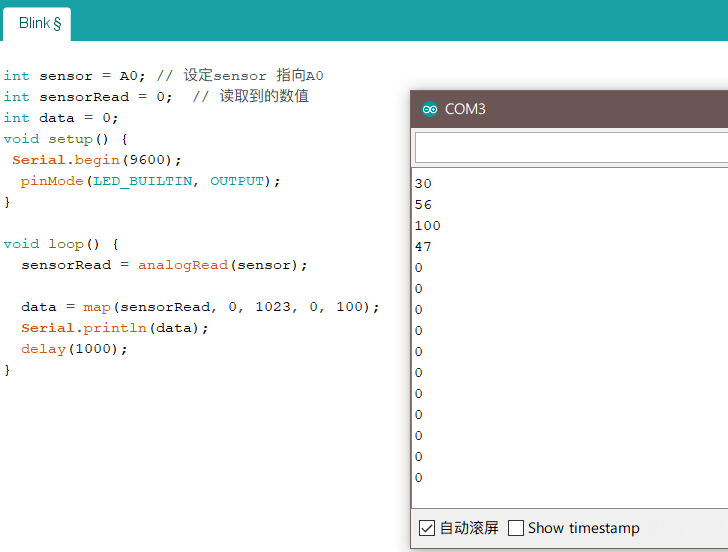
Task: Click the pinMode(LED_BUILTIN, OUTPUT) line
Action: 150,181
